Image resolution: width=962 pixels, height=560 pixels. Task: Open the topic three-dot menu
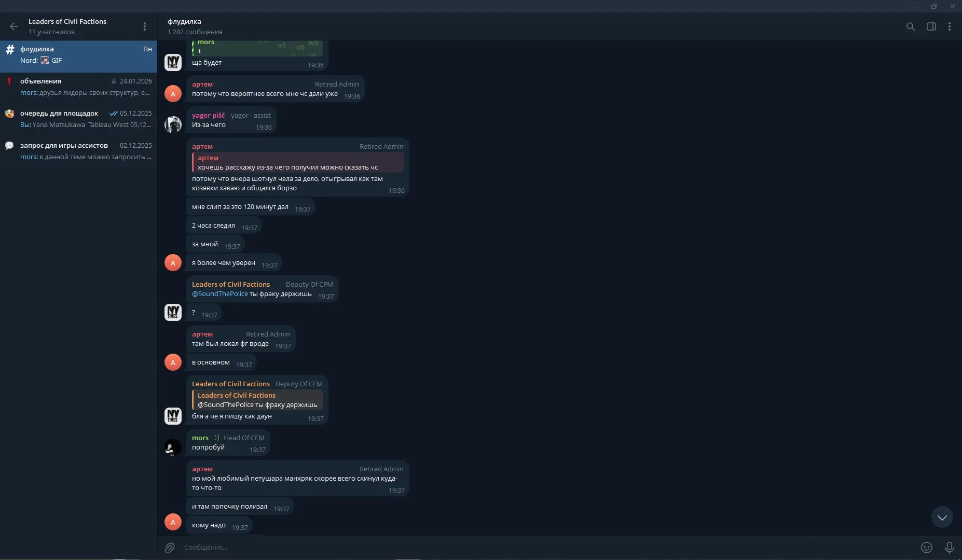click(949, 26)
